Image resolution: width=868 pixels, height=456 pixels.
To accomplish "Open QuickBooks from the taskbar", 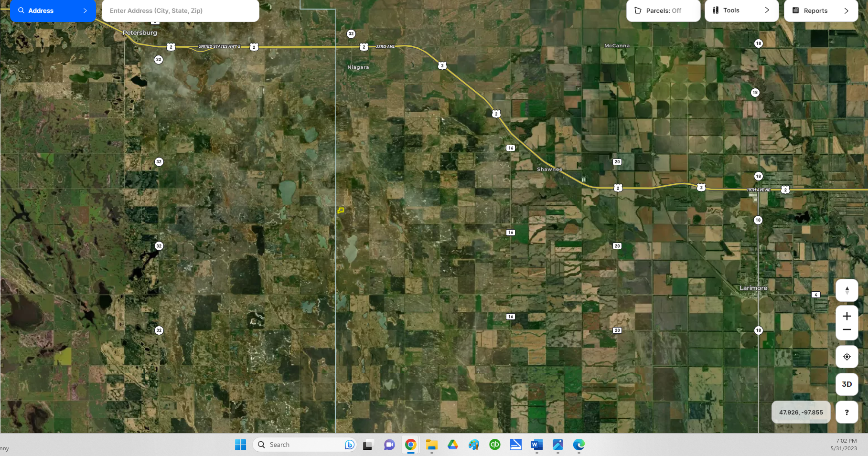I will click(x=495, y=445).
